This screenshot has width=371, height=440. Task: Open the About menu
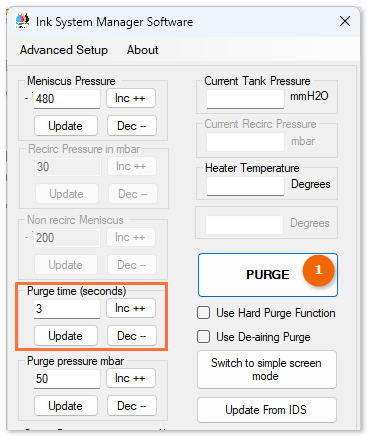point(142,50)
